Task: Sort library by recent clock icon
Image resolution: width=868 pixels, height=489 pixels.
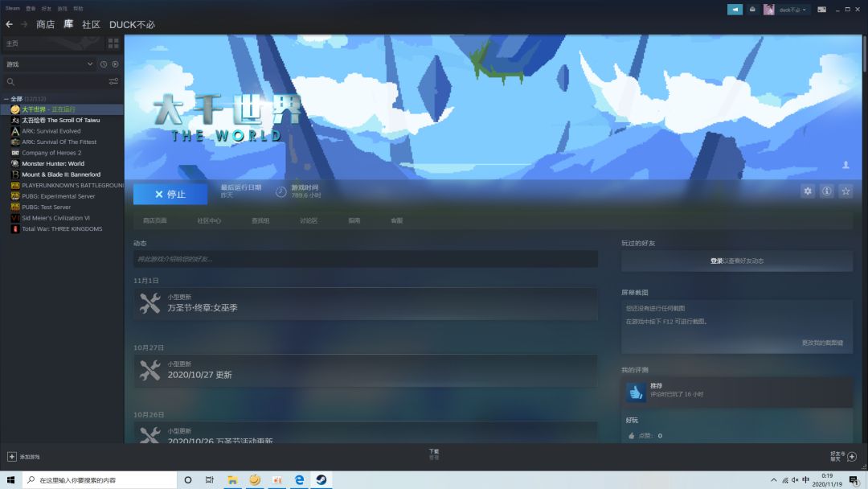Action: coord(104,64)
